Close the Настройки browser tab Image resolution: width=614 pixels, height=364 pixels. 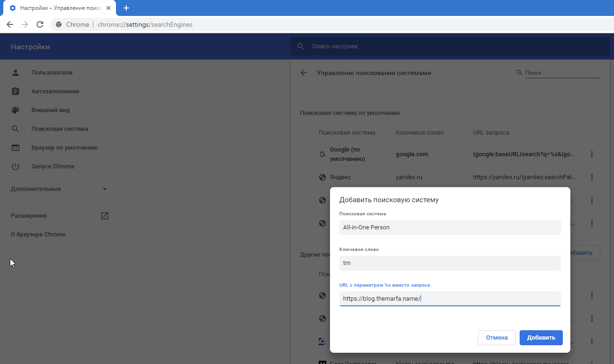108,8
